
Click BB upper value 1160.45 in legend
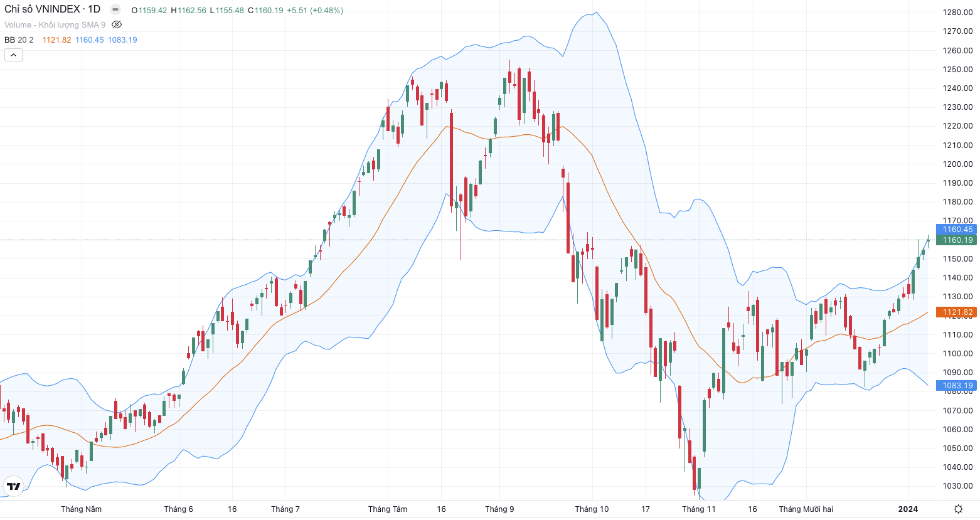(x=90, y=40)
